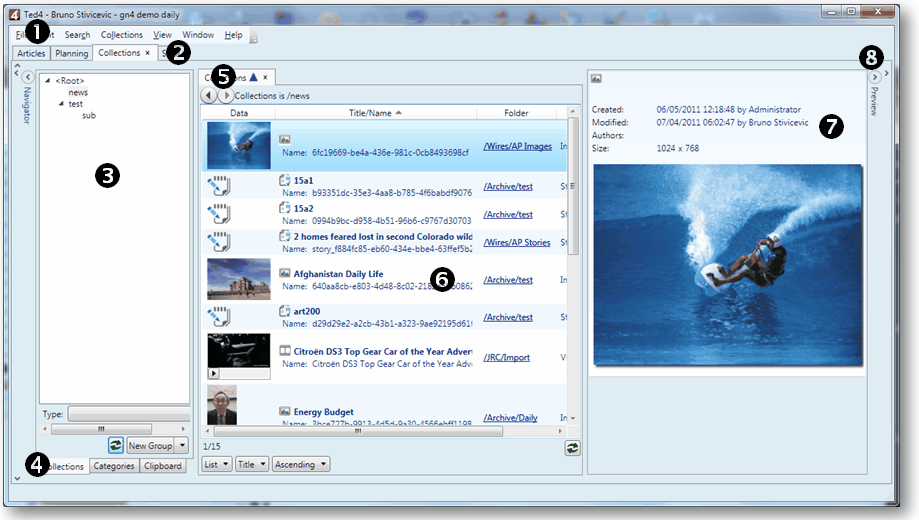This screenshot has height=520, width=919.
Task: Open the Help menu
Action: pos(233,35)
